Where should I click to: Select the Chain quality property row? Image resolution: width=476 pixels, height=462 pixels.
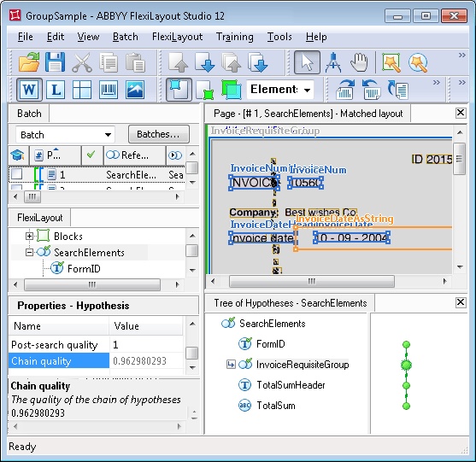(96, 361)
